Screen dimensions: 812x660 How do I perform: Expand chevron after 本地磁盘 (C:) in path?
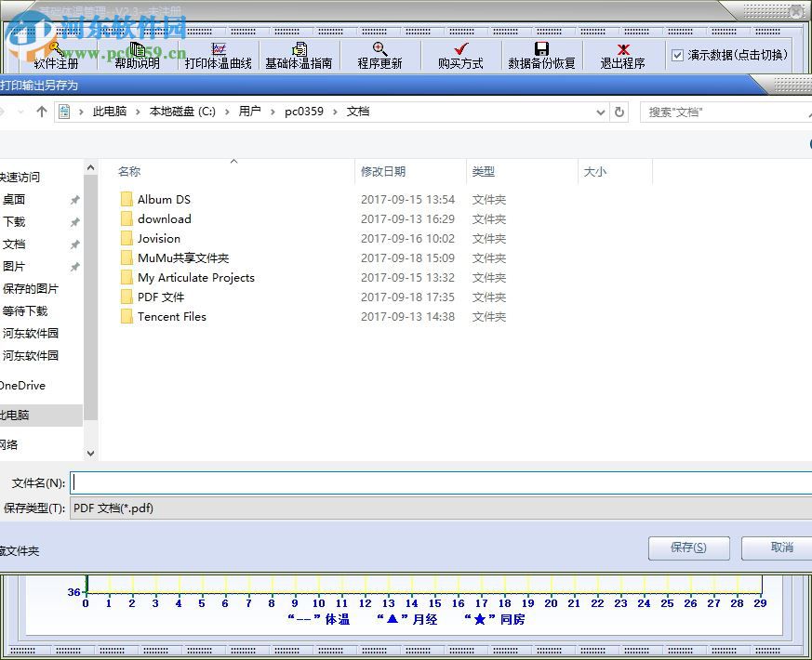point(227,112)
